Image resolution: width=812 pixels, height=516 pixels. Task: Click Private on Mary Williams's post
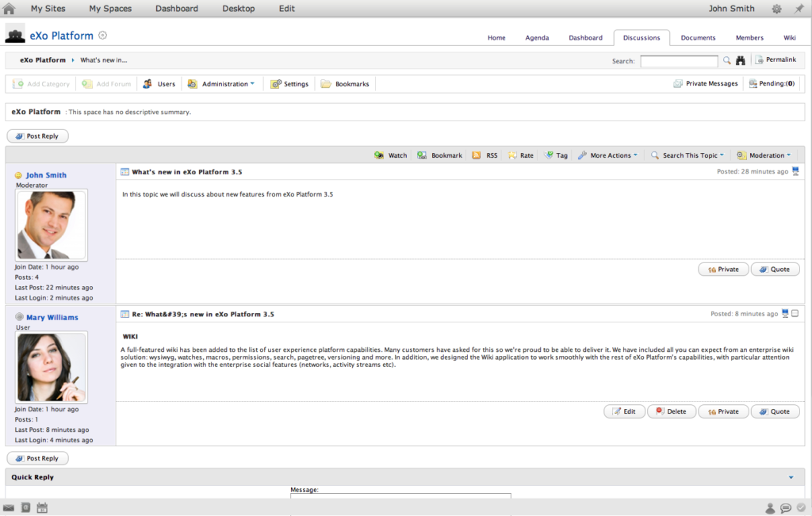coord(723,411)
